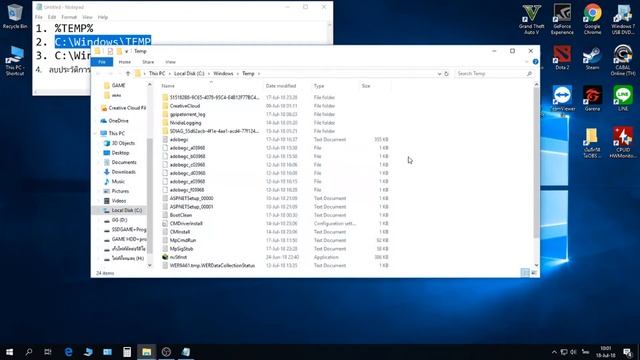Switch to Large icons view button
640x360 pixels.
click(x=533, y=273)
